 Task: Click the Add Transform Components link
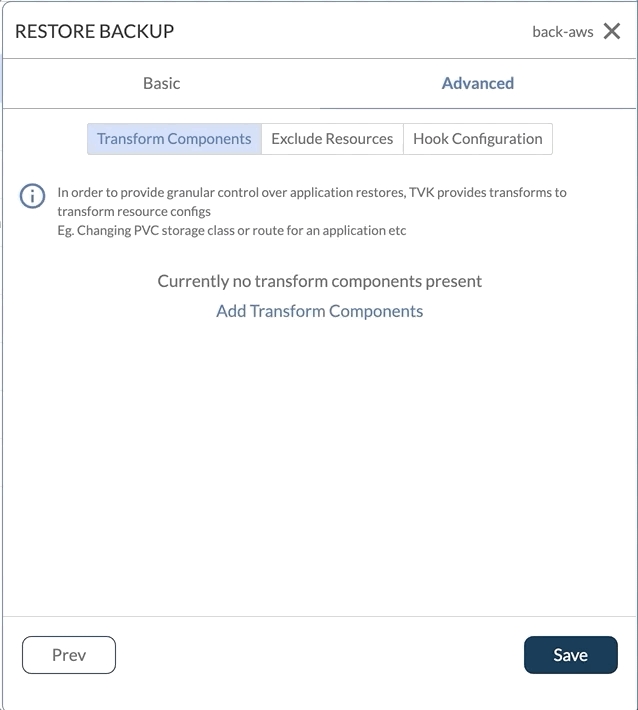click(319, 311)
